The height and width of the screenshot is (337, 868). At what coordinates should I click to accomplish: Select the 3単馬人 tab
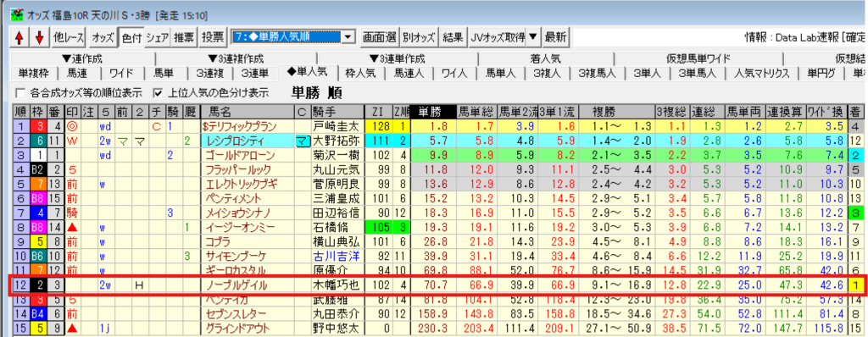(698, 73)
